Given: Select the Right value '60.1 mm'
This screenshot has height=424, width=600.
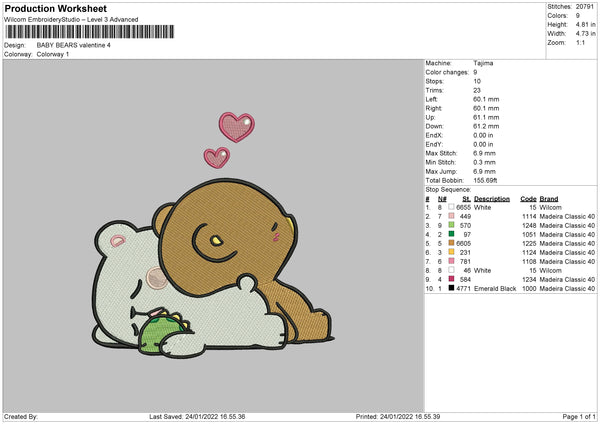Looking at the screenshot, I should click(486, 108).
